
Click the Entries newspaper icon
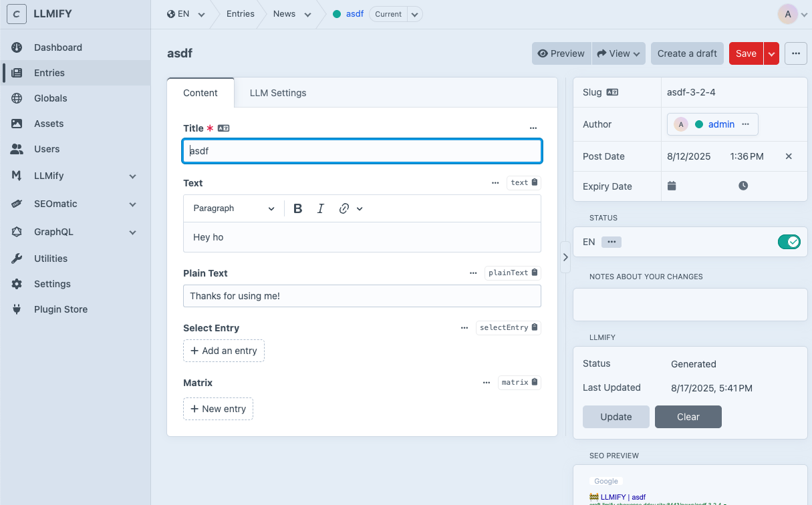click(x=17, y=73)
